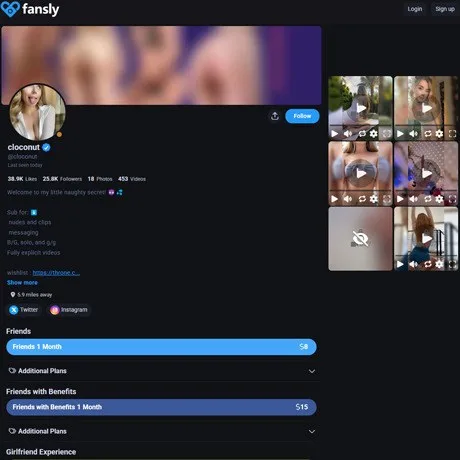Enter fullscreen on the staircase video
The height and width of the screenshot is (460, 460).
point(452,264)
